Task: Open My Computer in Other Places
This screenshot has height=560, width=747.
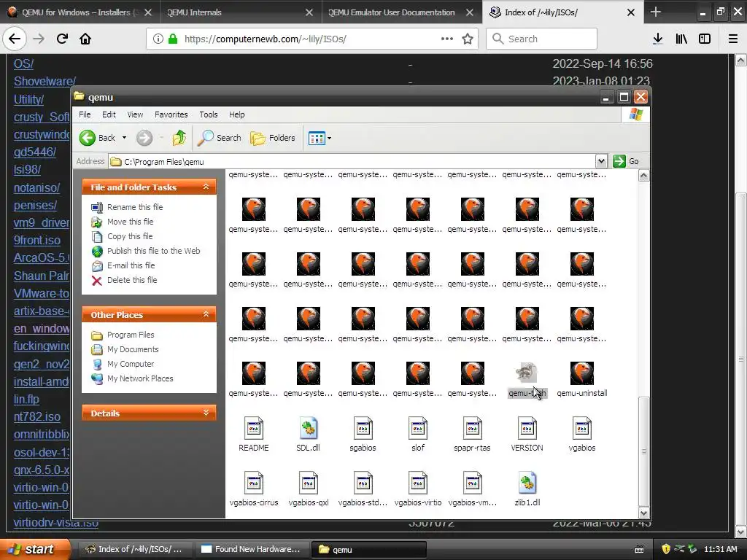Action: (131, 364)
